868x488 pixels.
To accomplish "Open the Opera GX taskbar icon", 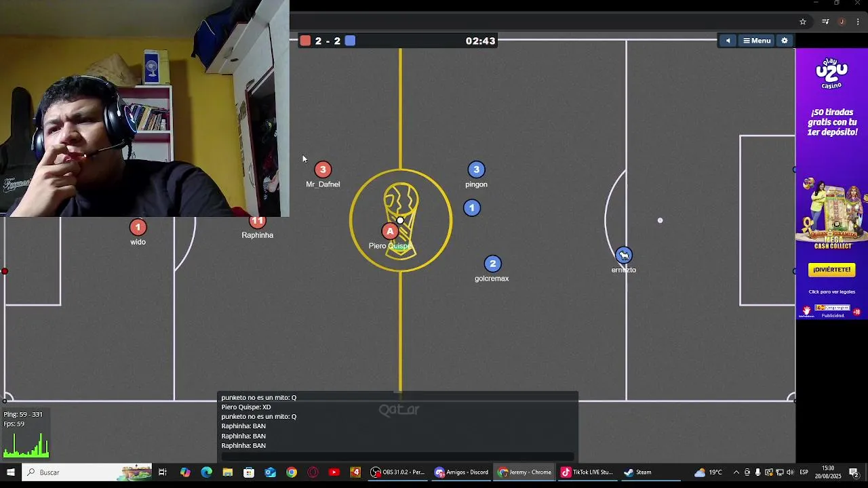I will pyautogui.click(x=313, y=472).
